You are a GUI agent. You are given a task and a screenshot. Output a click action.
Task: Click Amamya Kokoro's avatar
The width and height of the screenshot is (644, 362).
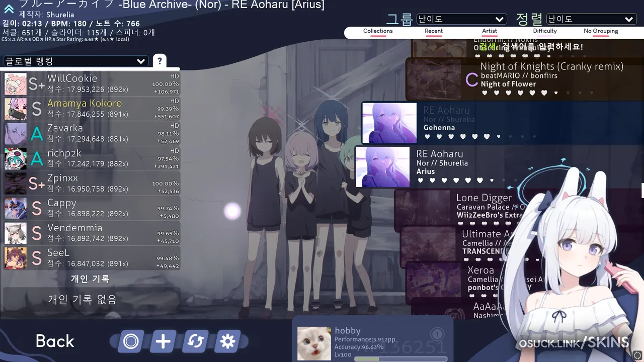(16, 109)
